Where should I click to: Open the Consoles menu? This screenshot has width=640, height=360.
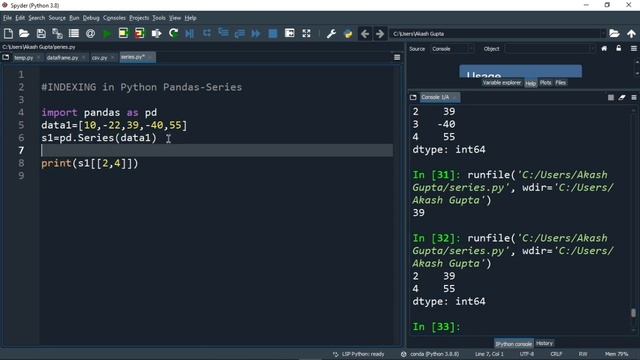(x=114, y=18)
